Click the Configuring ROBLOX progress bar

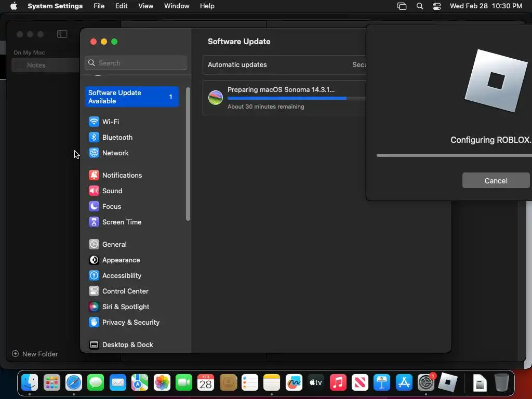tap(454, 155)
